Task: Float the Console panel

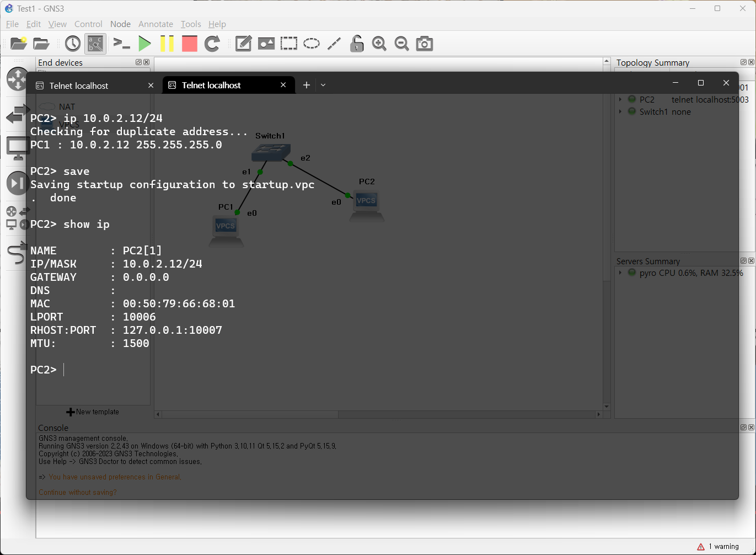Action: pos(743,428)
